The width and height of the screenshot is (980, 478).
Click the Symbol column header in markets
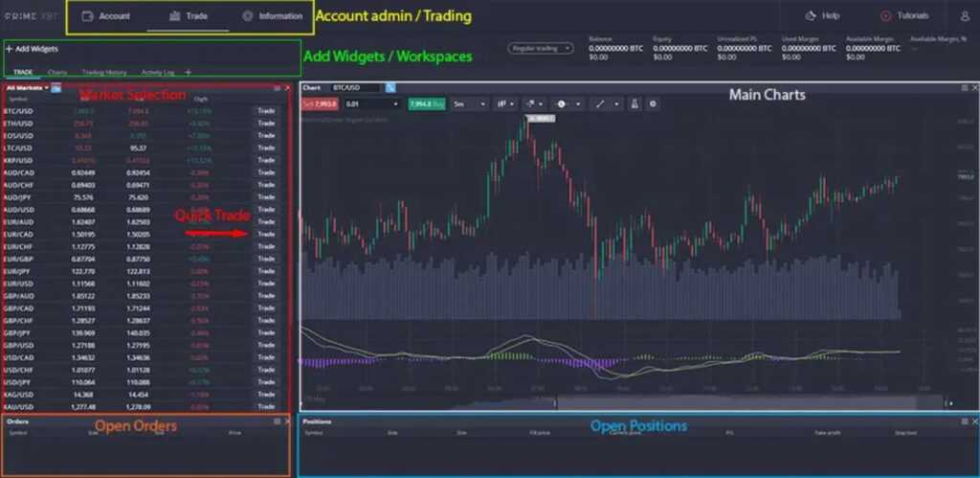point(17,99)
